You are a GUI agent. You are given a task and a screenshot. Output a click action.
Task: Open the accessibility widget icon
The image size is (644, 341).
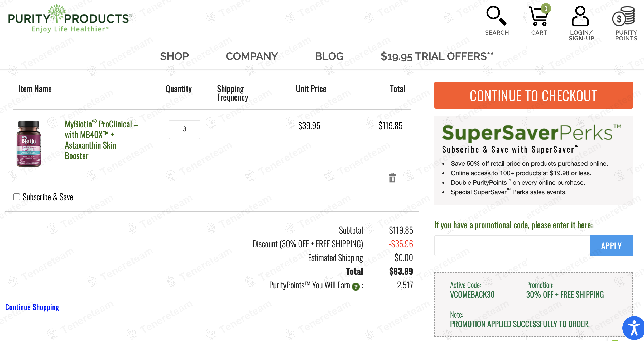tap(633, 328)
